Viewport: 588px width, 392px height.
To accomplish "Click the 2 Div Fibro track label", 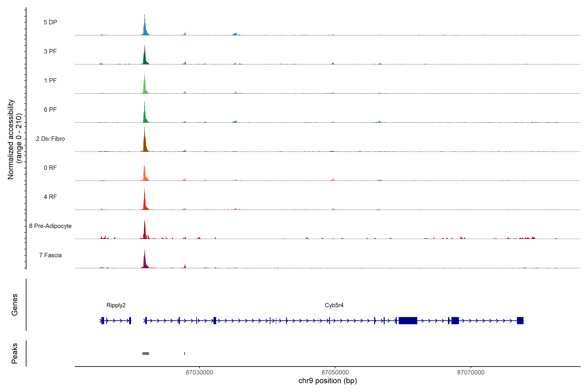I will pos(50,139).
